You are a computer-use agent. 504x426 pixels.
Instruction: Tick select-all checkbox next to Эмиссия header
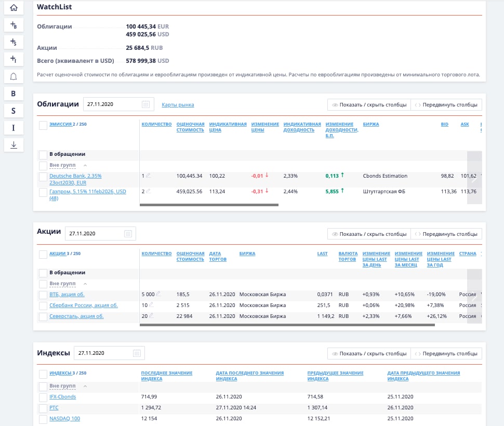[x=43, y=125]
